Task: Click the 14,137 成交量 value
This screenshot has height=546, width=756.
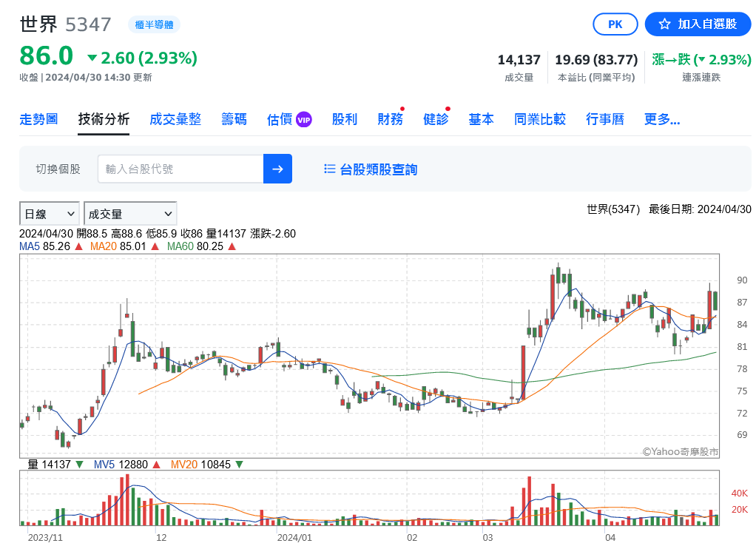Action: click(x=519, y=60)
